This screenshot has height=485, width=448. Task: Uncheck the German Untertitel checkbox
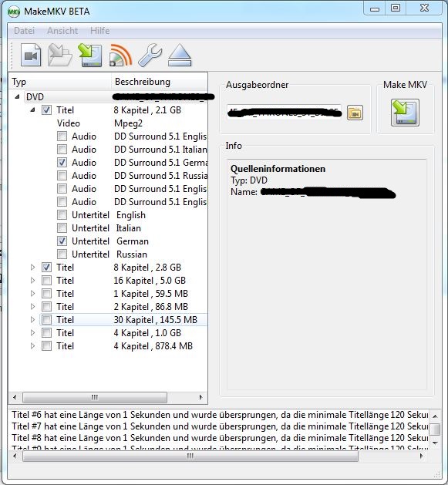click(x=62, y=241)
